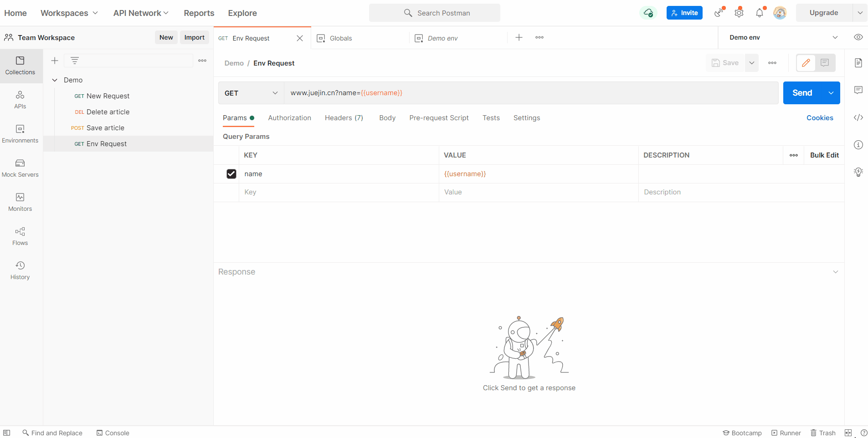Open the code snippet icon
The width and height of the screenshot is (868, 438).
pos(858,117)
